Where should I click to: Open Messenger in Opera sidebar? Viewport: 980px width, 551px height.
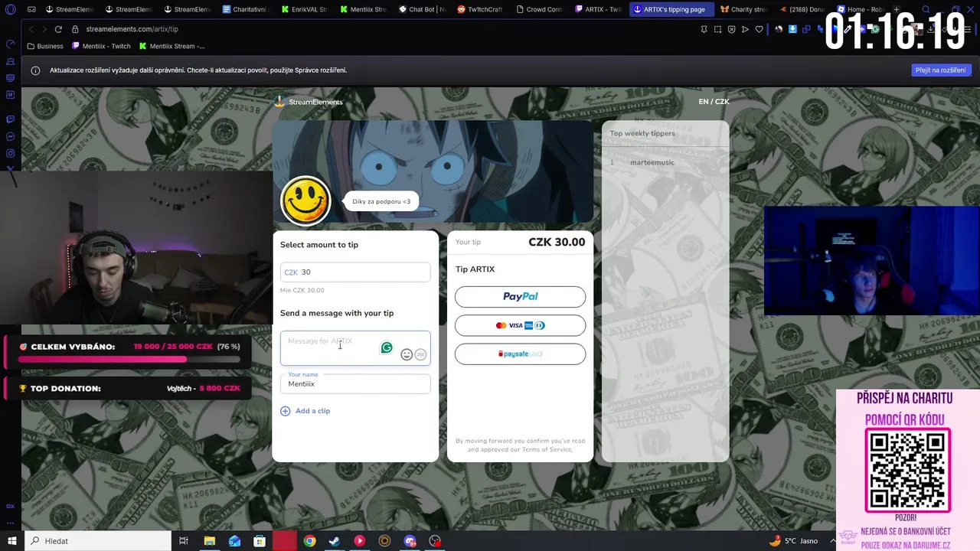click(x=11, y=137)
